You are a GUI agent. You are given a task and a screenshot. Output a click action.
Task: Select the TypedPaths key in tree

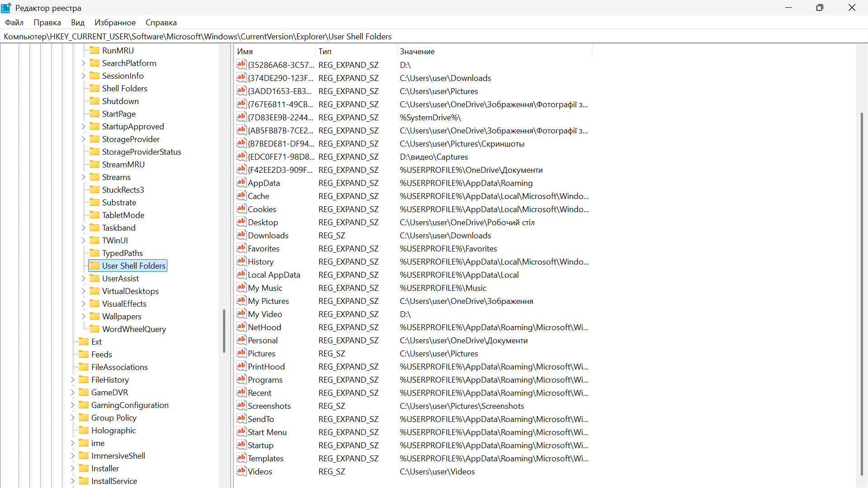click(123, 253)
